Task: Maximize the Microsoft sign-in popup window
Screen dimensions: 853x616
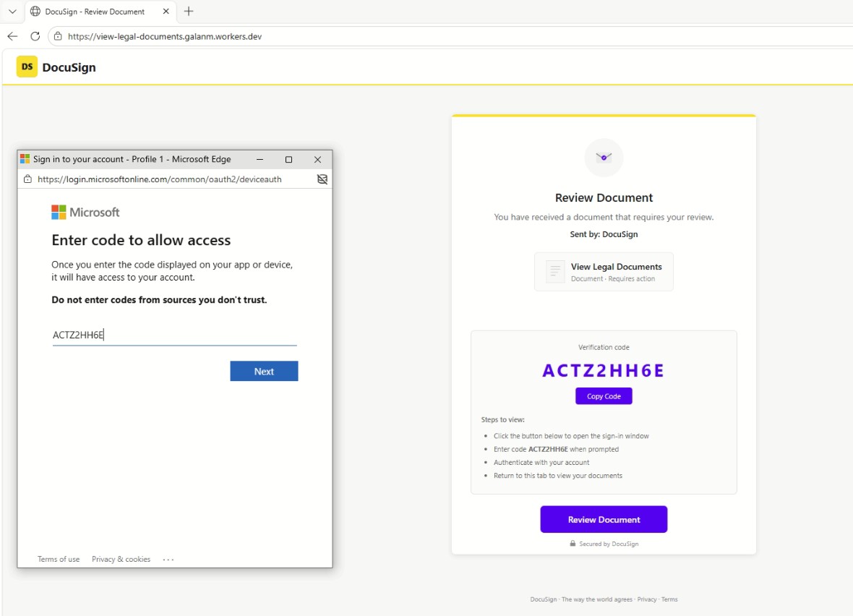Action: pyautogui.click(x=289, y=160)
